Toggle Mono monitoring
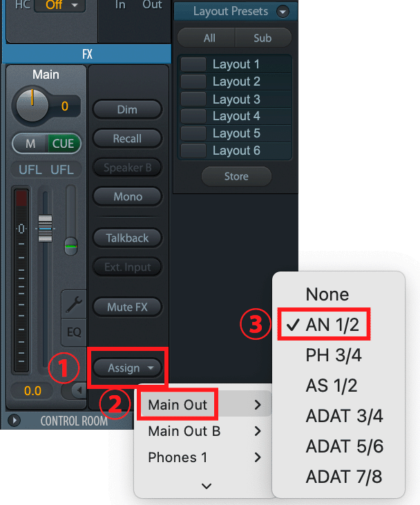The width and height of the screenshot is (420, 505). coord(127,197)
